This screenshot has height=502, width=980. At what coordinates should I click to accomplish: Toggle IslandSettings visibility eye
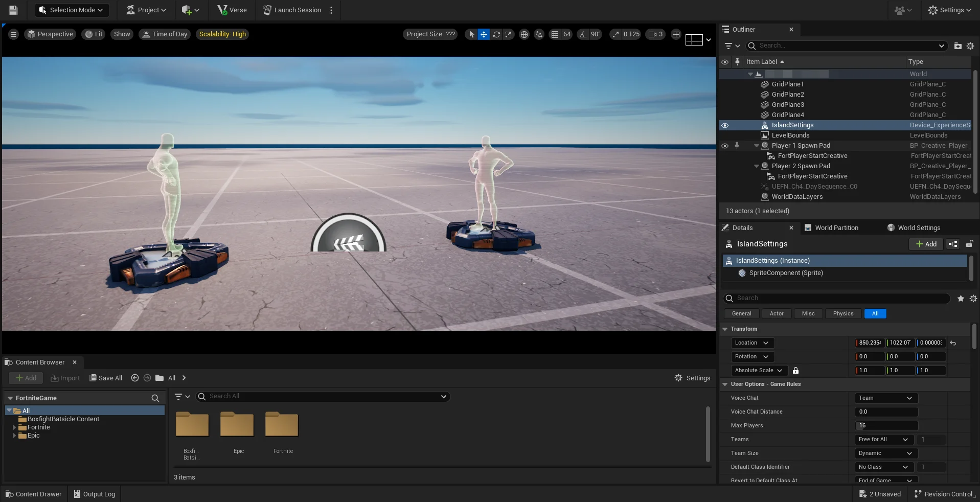coord(725,125)
